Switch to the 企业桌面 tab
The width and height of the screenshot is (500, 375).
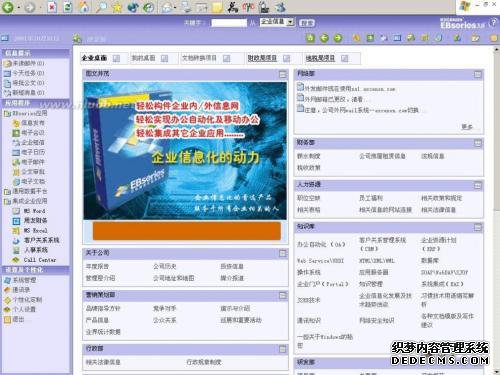click(94, 58)
